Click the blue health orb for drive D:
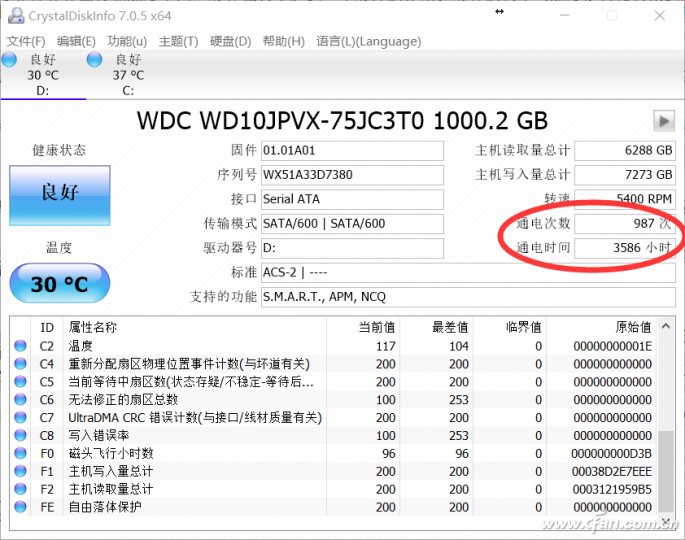The width and height of the screenshot is (685, 540). [9, 60]
